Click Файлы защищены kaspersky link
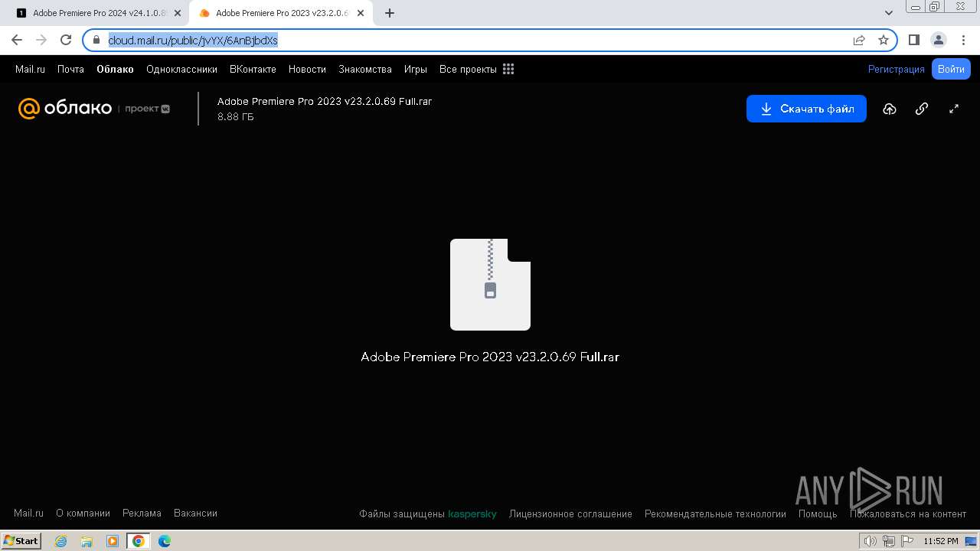The width and height of the screenshot is (980, 551). pyautogui.click(x=428, y=514)
